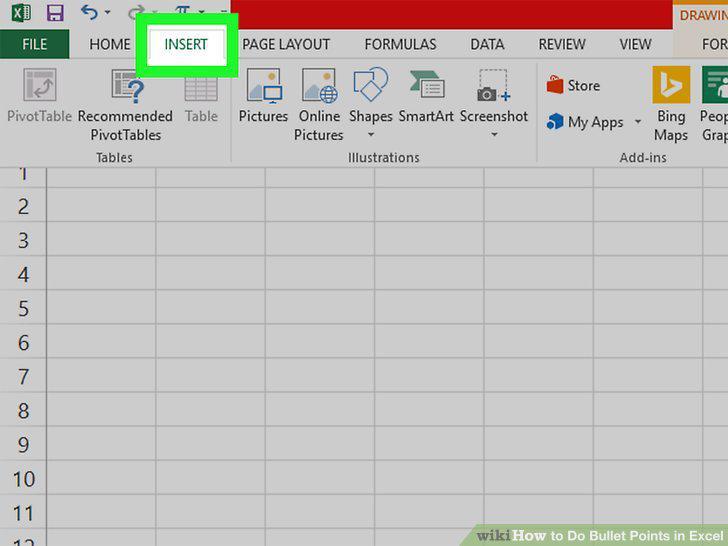Select row 6 header

[23, 342]
